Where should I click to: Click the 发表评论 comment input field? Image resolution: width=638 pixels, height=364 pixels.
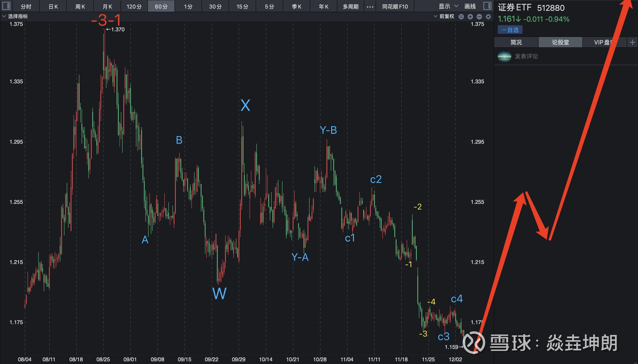click(x=526, y=56)
